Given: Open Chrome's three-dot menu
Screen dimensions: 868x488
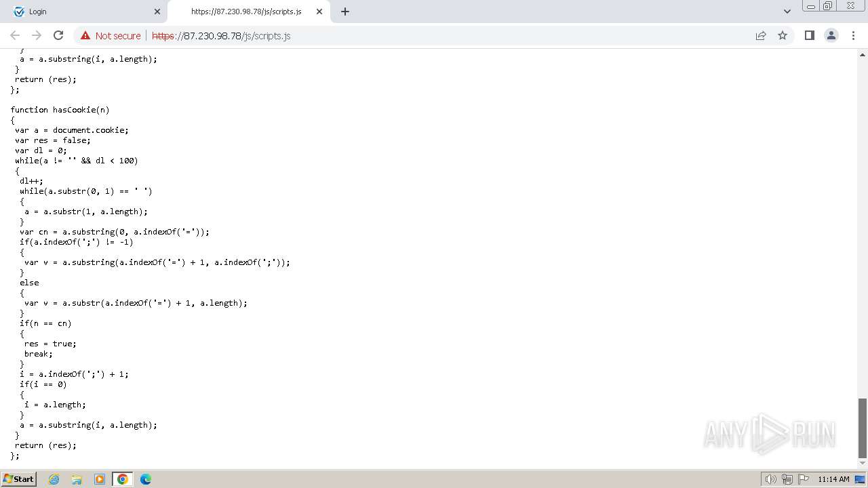Looking at the screenshot, I should pos(853,35).
